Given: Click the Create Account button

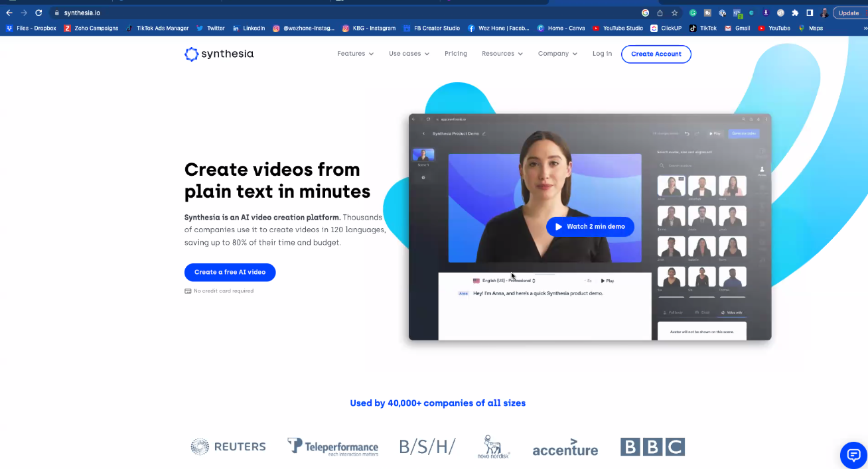Looking at the screenshot, I should 656,54.
